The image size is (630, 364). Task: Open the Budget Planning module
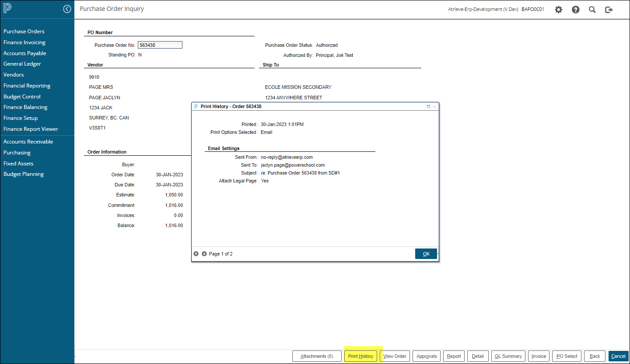[x=24, y=174]
